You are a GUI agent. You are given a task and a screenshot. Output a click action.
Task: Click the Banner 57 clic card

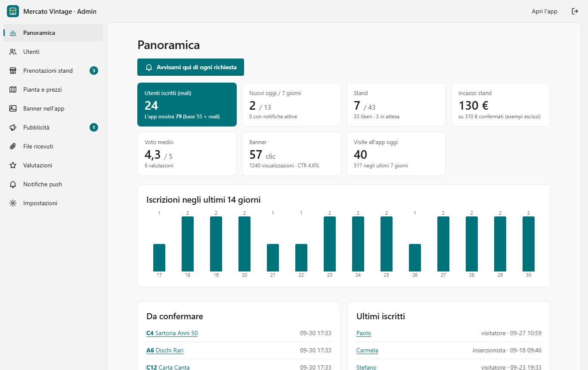click(x=291, y=154)
